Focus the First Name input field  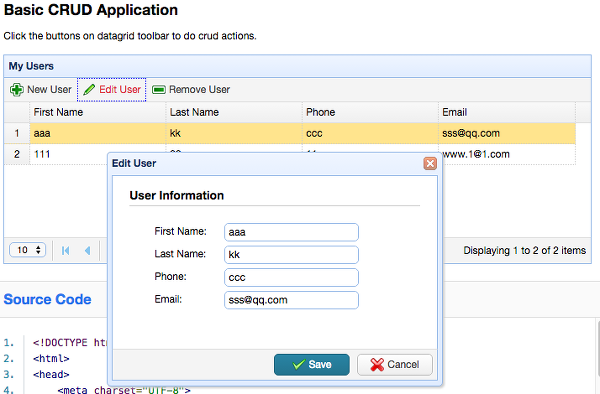click(x=291, y=232)
